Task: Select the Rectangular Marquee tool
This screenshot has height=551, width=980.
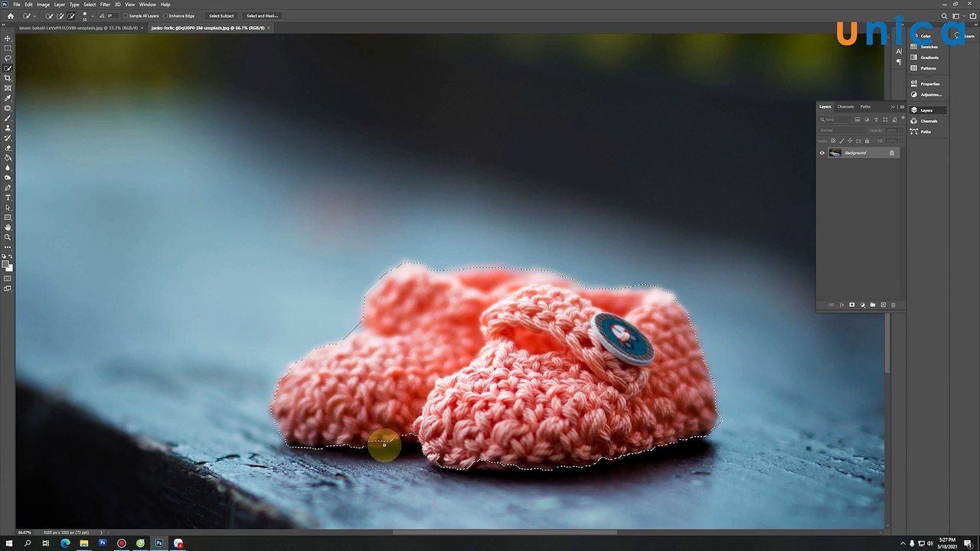Action: point(8,48)
